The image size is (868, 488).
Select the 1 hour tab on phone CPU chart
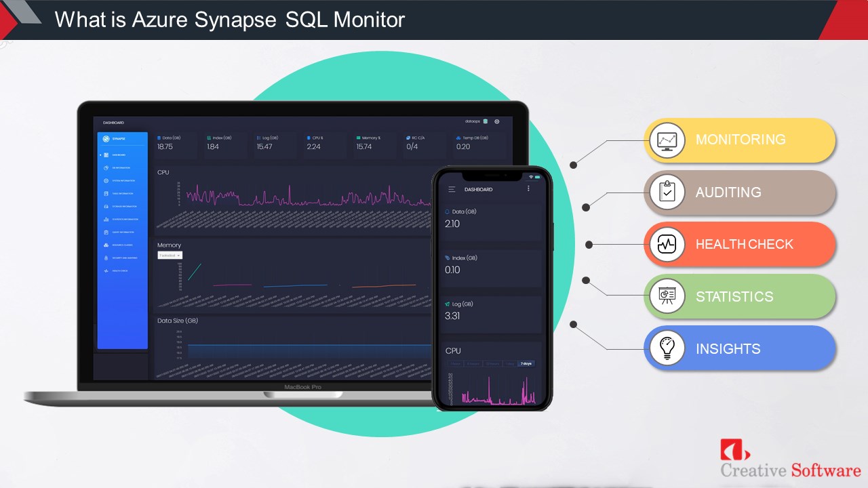[x=455, y=363]
